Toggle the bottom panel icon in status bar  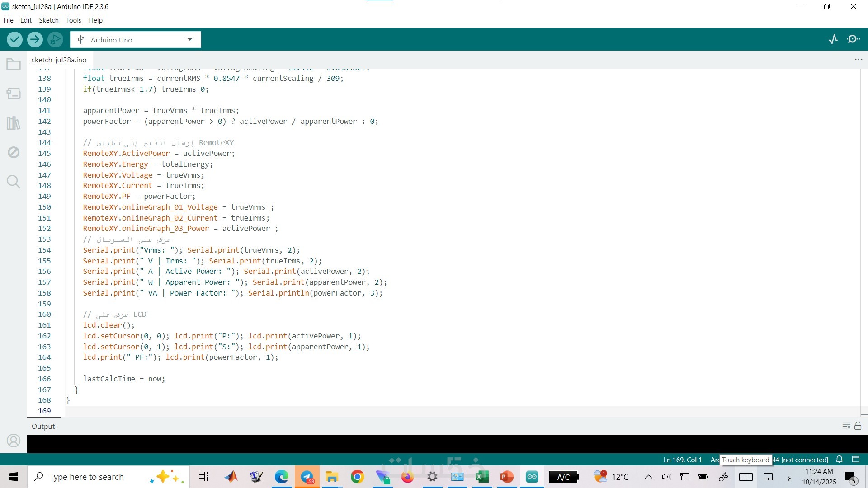(855, 460)
